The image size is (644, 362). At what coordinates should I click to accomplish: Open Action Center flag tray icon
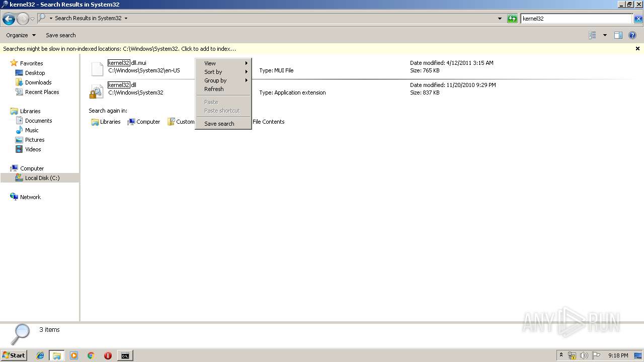point(596,355)
